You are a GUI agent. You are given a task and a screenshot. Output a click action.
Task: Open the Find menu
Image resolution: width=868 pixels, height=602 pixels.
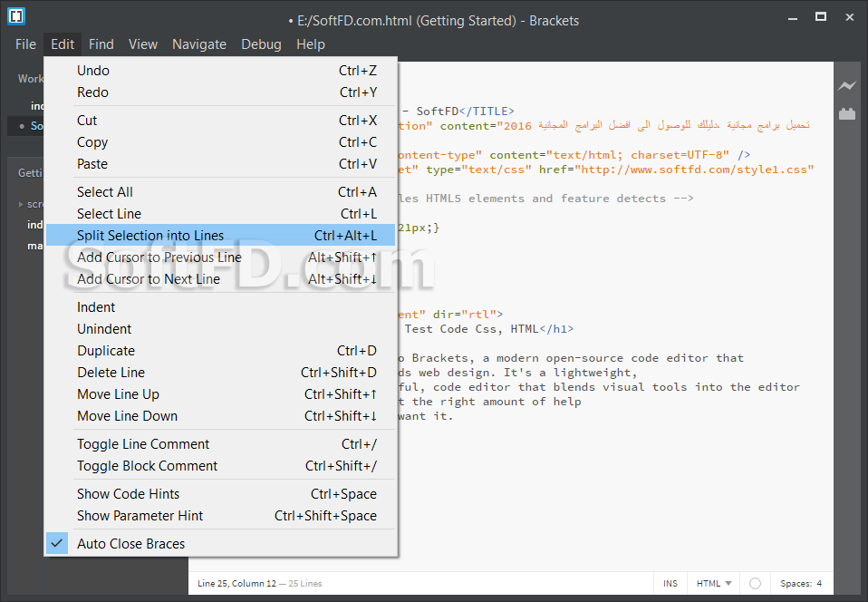101,44
